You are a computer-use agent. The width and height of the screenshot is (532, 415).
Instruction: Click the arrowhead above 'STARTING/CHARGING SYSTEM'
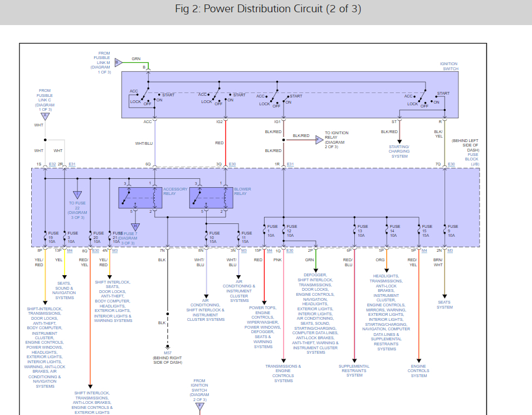click(x=399, y=141)
